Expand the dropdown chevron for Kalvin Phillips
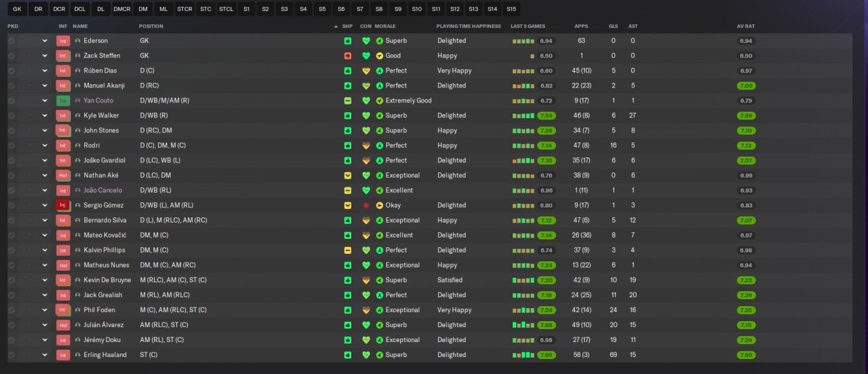The width and height of the screenshot is (868, 374). 45,250
